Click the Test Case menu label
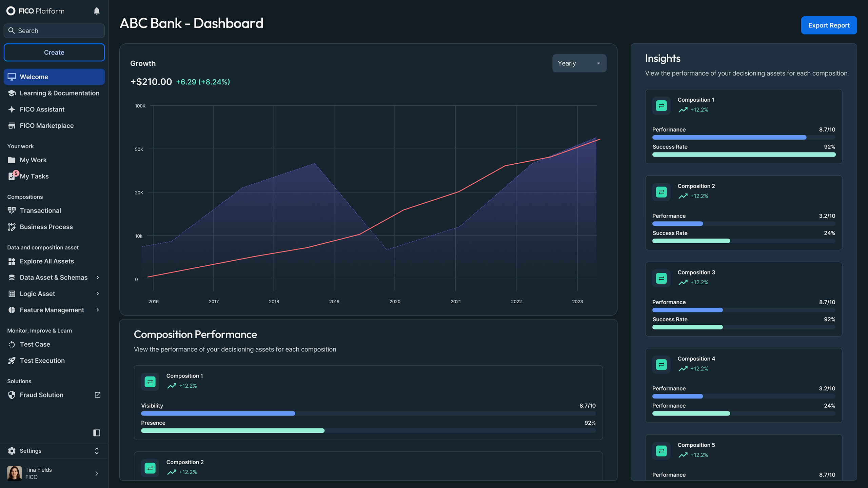The height and width of the screenshot is (488, 868). pos(35,344)
